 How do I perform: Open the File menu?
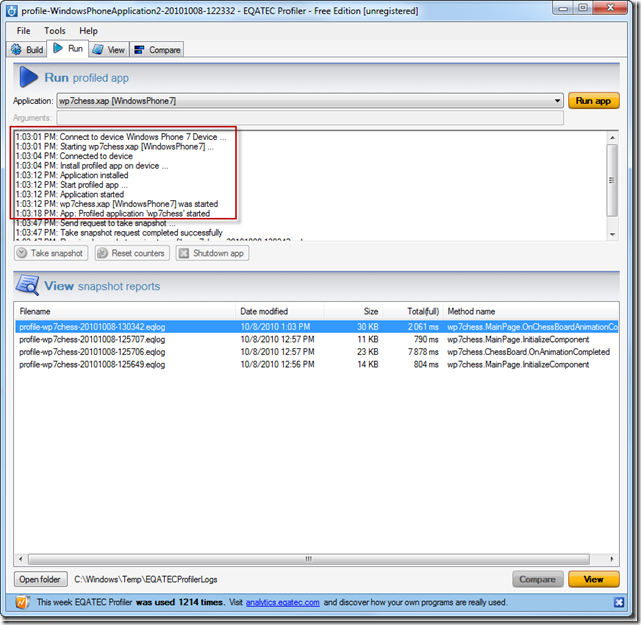point(23,31)
